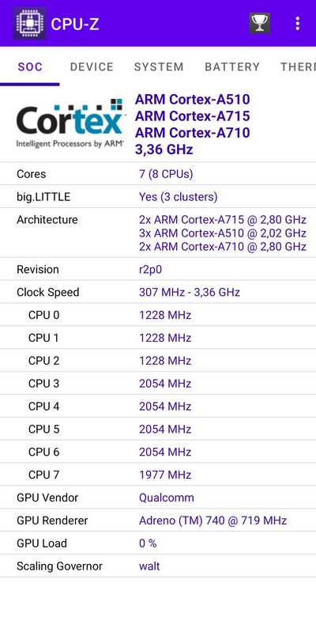Select the SOC tab

point(30,67)
